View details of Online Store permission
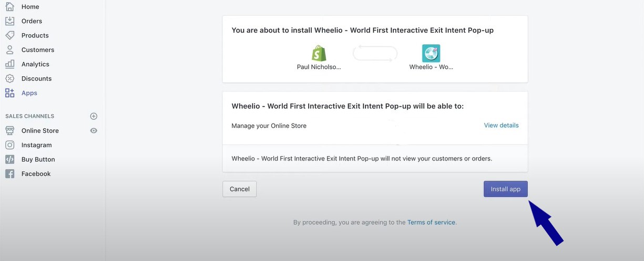The width and height of the screenshot is (644, 261). point(501,125)
